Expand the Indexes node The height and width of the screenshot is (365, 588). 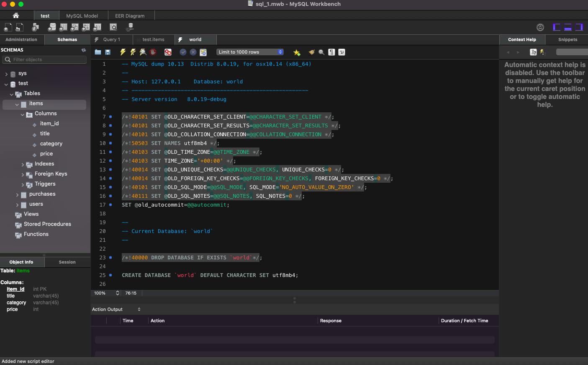click(23, 164)
